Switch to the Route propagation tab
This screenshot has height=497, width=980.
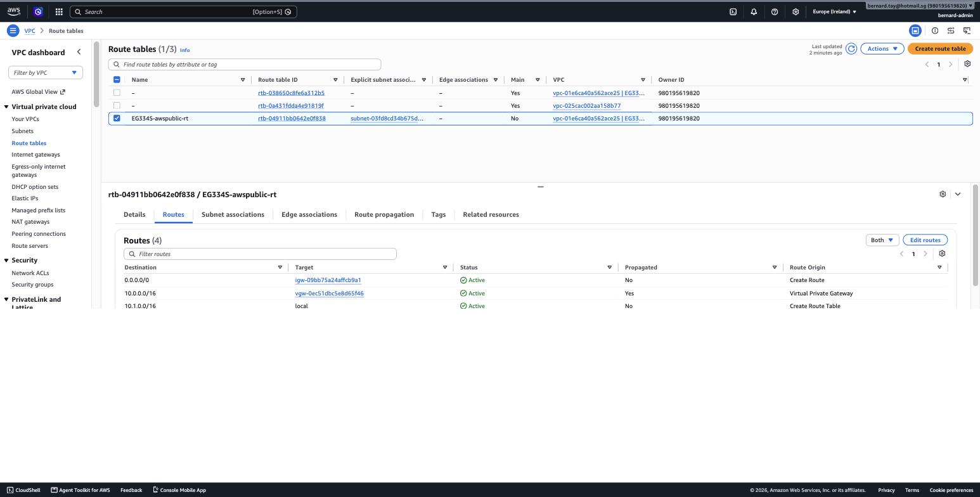(384, 214)
